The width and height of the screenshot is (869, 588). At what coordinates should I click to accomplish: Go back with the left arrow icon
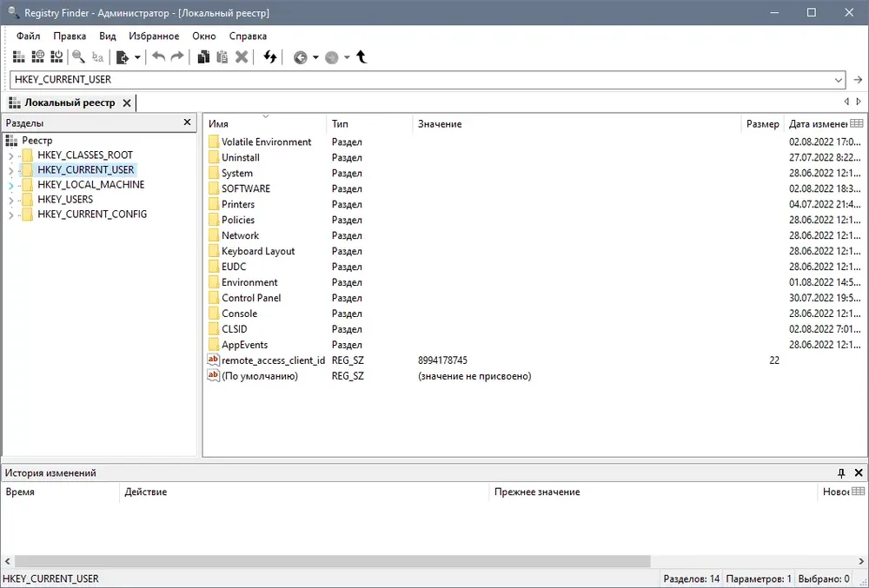(301, 57)
